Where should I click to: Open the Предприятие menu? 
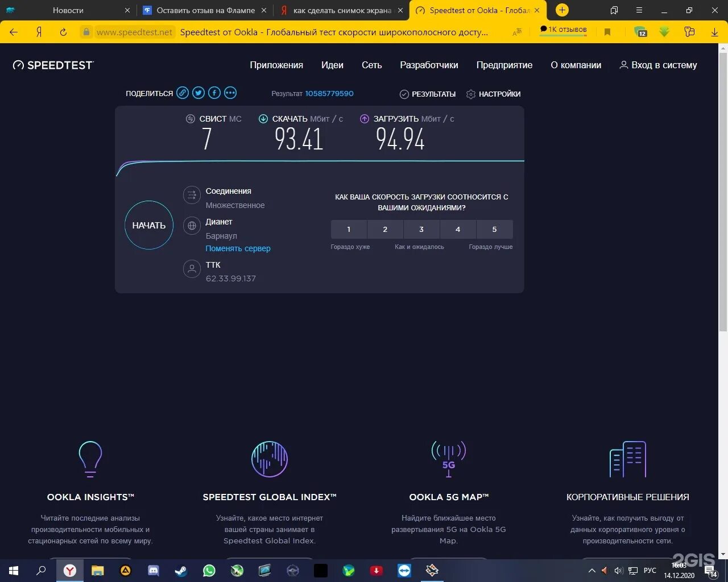click(504, 65)
